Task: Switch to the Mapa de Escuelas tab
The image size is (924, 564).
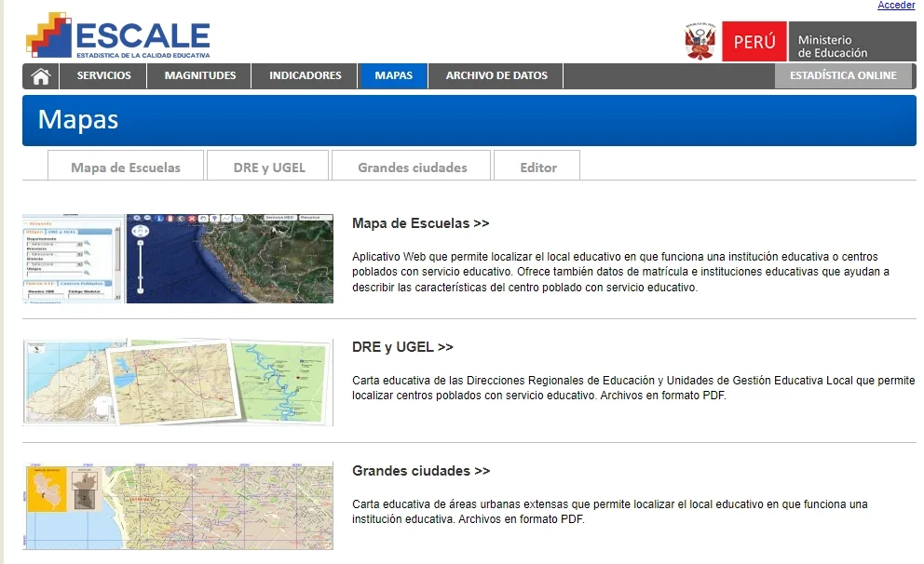Action: click(125, 167)
